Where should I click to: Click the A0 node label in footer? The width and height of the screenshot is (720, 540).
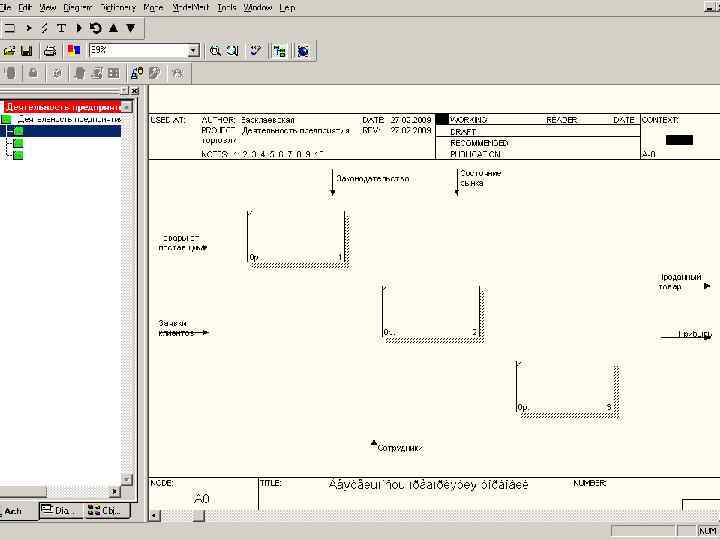click(201, 499)
